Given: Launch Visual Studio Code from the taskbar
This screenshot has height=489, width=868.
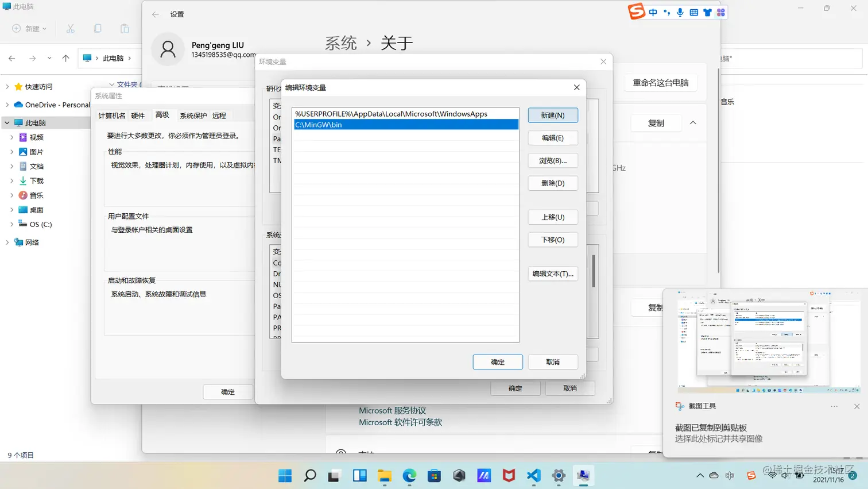Looking at the screenshot, I should click(533, 476).
